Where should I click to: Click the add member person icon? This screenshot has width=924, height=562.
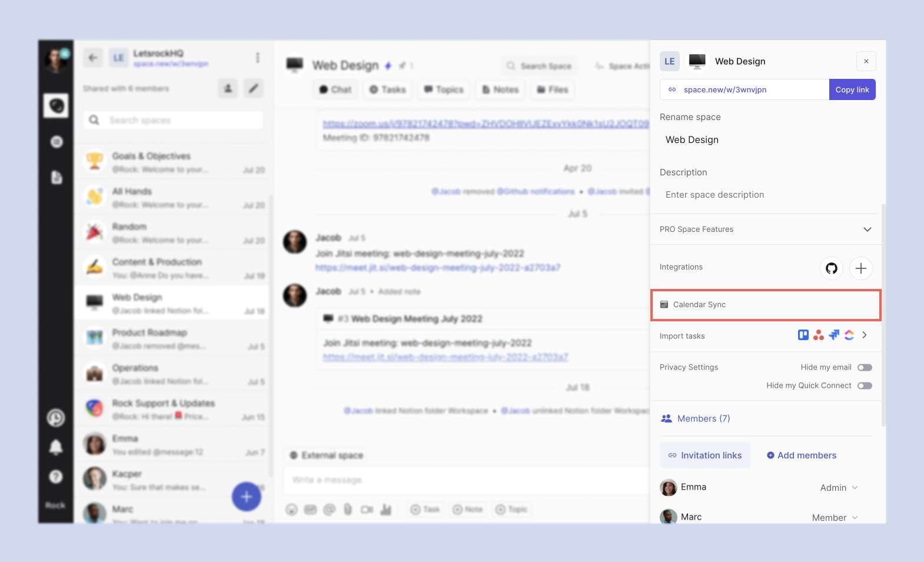tap(228, 88)
